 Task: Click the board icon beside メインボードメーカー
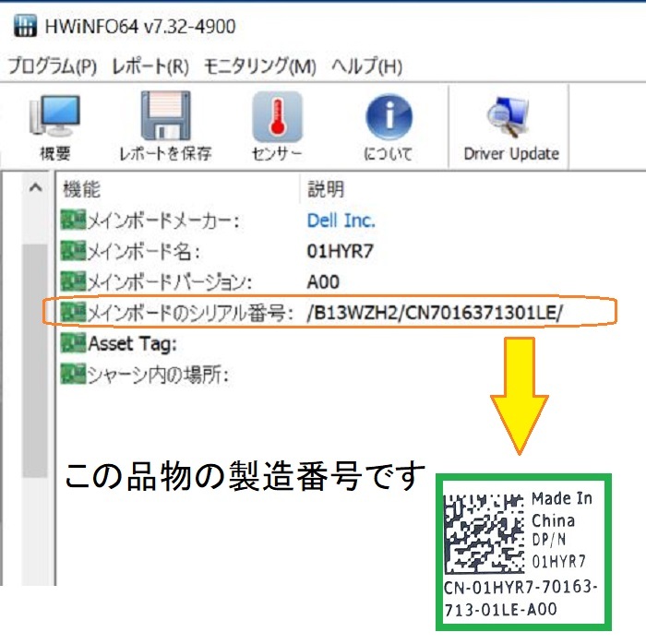(73, 220)
